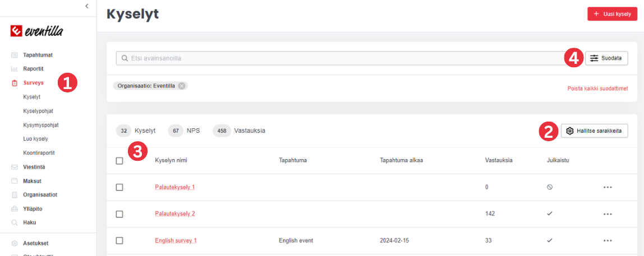This screenshot has width=644, height=256.
Task: Click published checkmark for English survey 1
Action: [x=550, y=240]
